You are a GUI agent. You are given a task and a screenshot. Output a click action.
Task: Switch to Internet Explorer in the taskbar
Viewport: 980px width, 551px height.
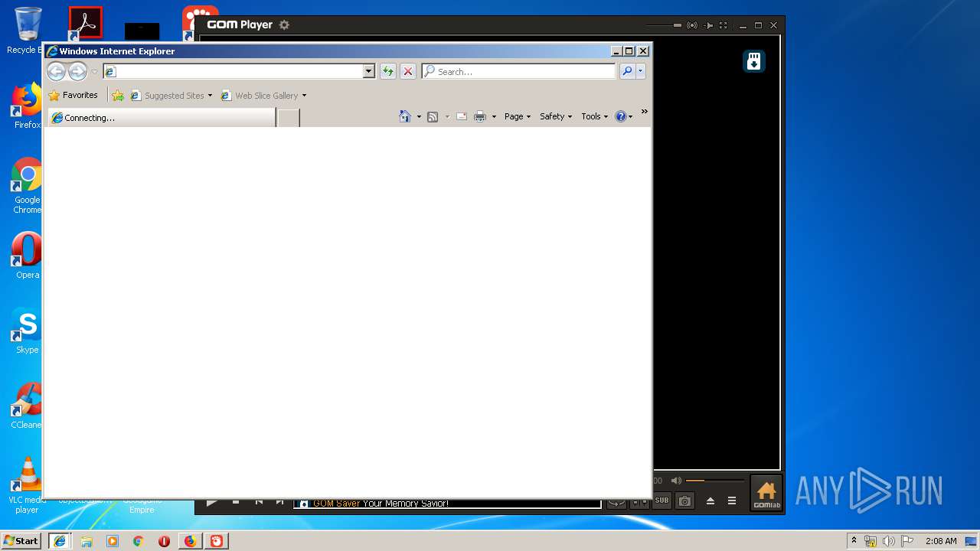click(x=60, y=541)
